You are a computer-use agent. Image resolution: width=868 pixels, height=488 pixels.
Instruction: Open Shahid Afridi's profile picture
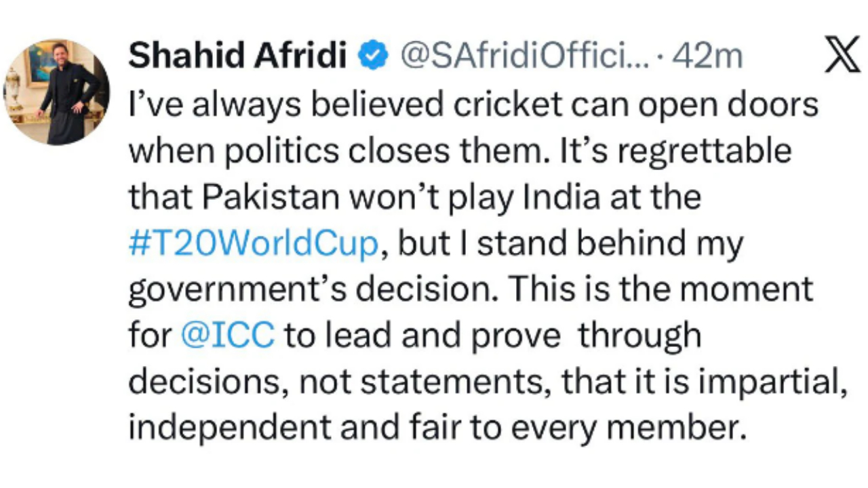coord(57,92)
